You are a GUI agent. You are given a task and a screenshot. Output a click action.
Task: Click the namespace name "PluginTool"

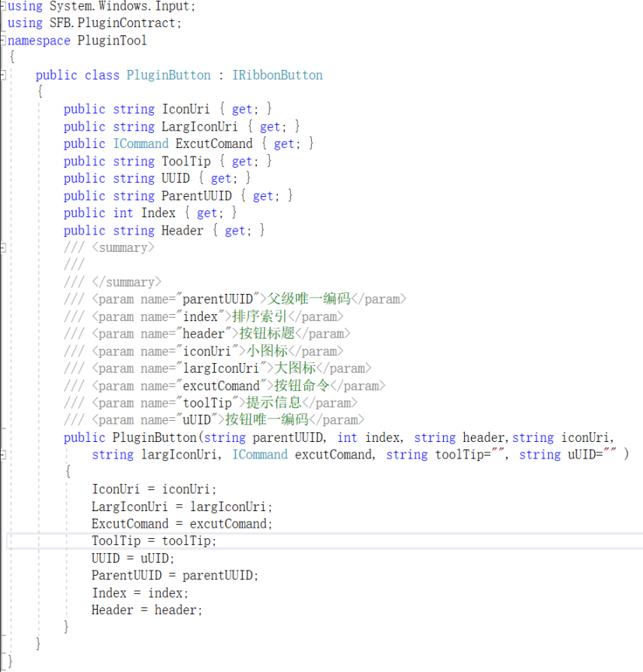(x=112, y=41)
